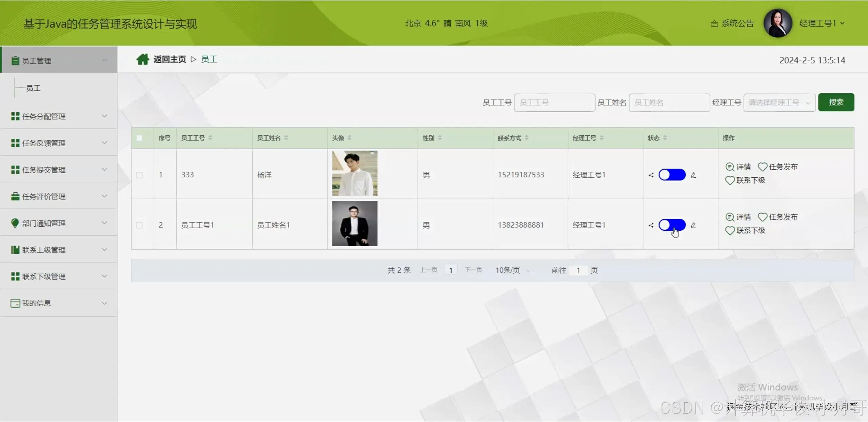868x422 pixels.
Task: Open 详情 for employee 杨洋
Action: coord(738,167)
